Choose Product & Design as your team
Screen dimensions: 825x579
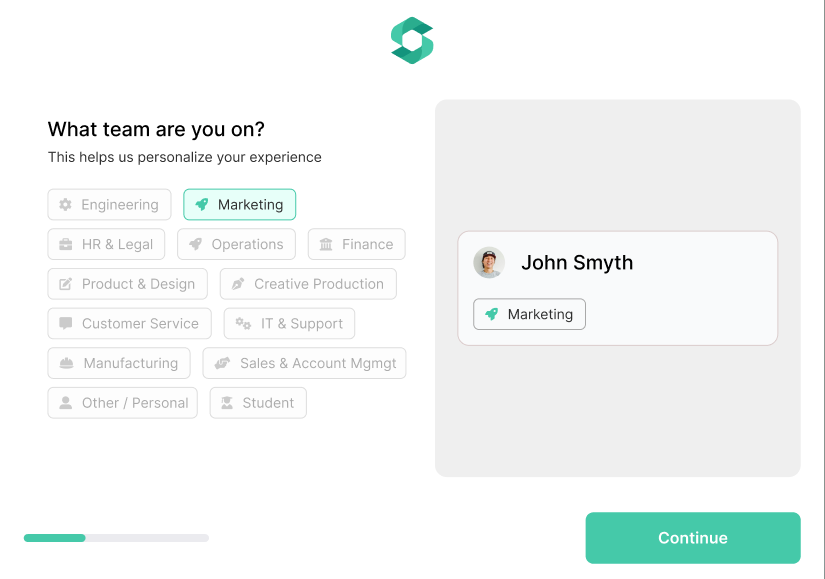127,284
